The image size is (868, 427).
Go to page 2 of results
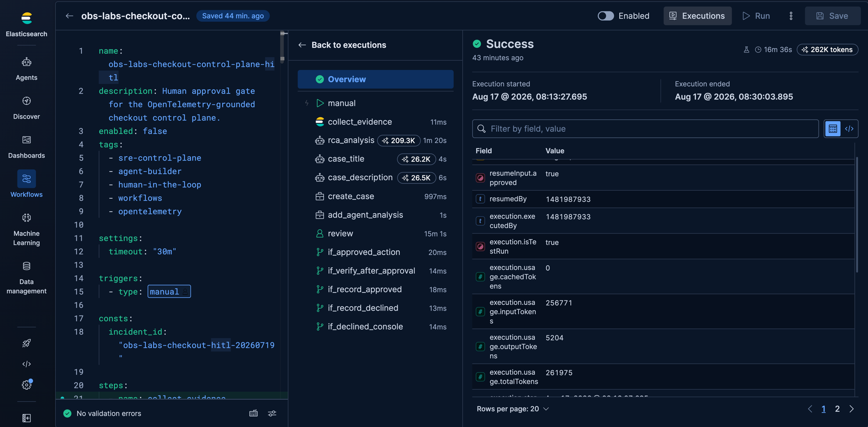837,409
